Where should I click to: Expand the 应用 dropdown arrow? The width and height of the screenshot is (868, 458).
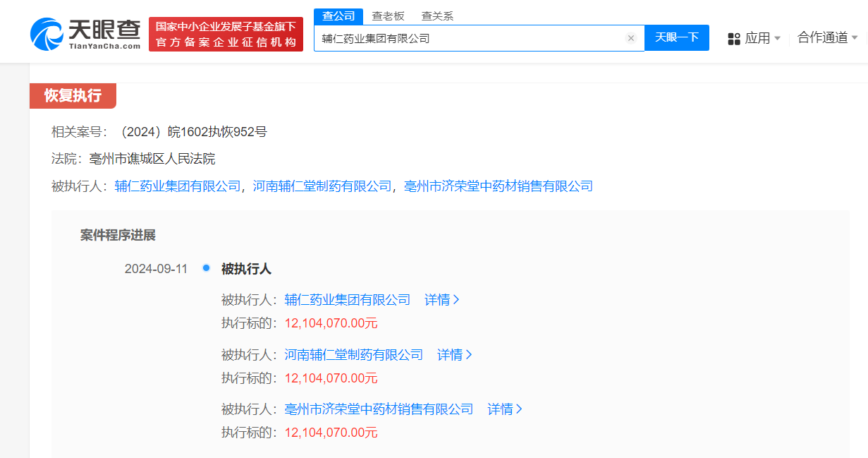pyautogui.click(x=778, y=37)
